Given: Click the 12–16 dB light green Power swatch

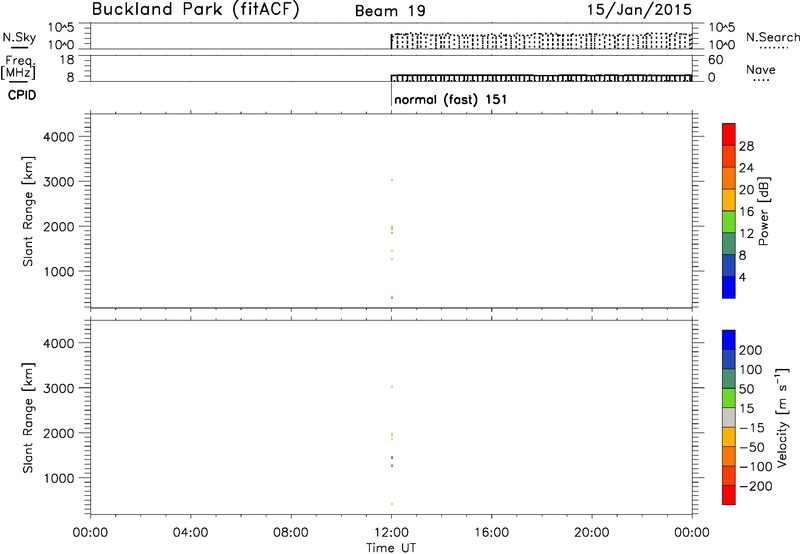Looking at the screenshot, I should [x=729, y=222].
